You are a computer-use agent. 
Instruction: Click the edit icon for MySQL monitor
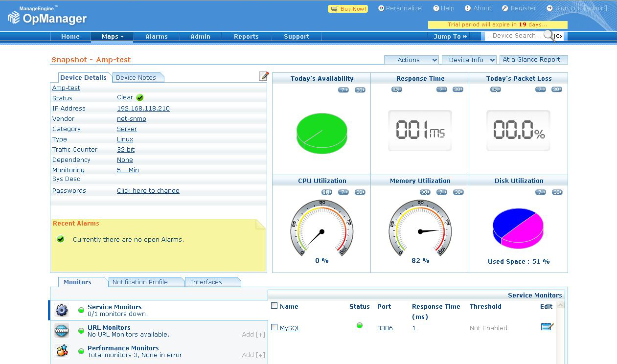[x=547, y=327]
